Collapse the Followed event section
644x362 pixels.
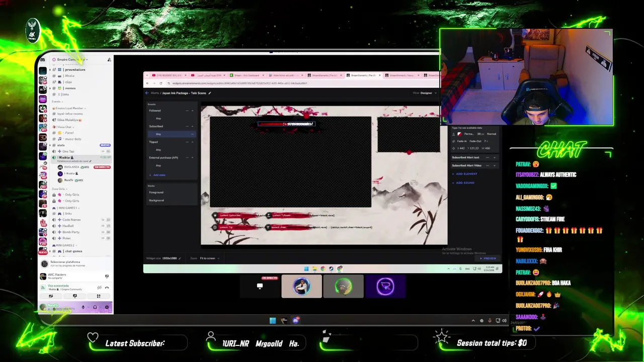pyautogui.click(x=192, y=111)
